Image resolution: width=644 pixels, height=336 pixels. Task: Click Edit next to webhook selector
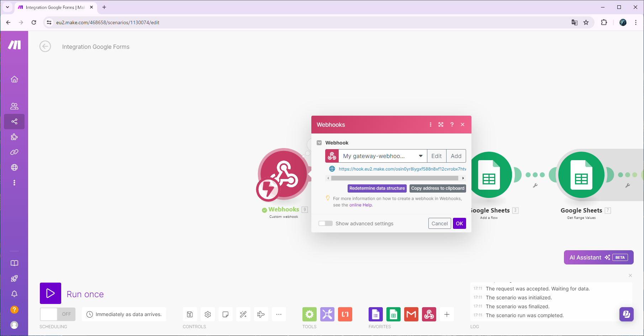(437, 156)
